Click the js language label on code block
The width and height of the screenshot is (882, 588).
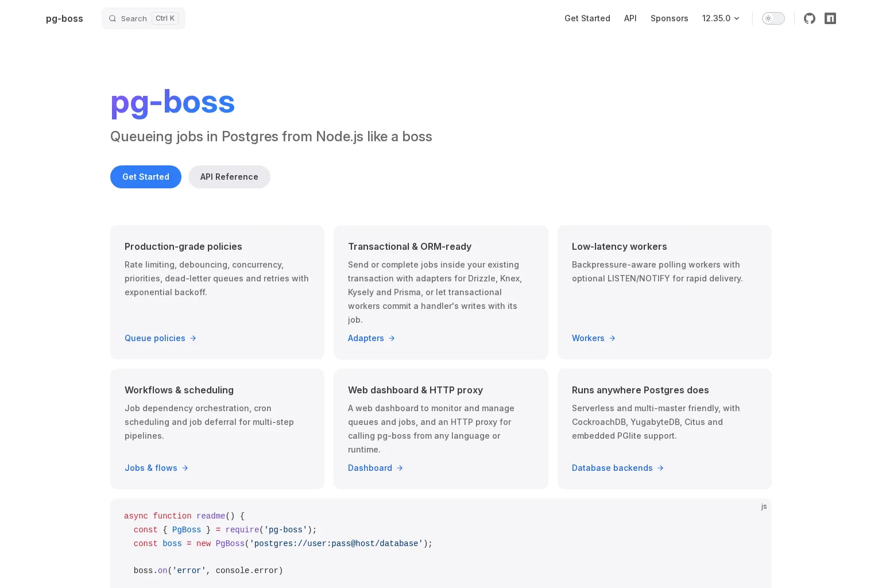point(764,506)
